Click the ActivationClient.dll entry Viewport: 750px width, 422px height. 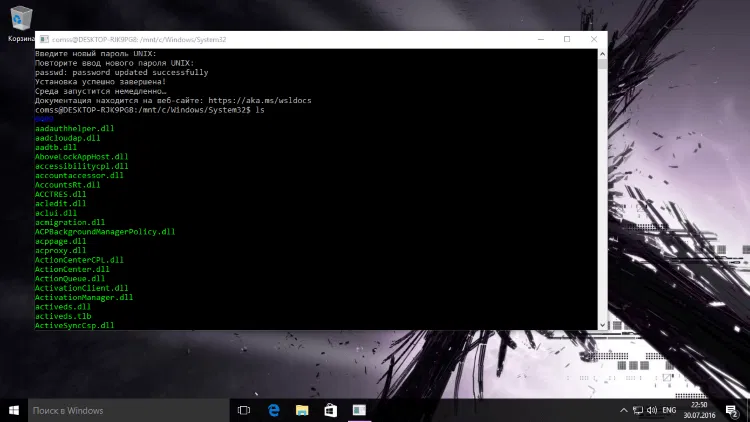(x=81, y=288)
